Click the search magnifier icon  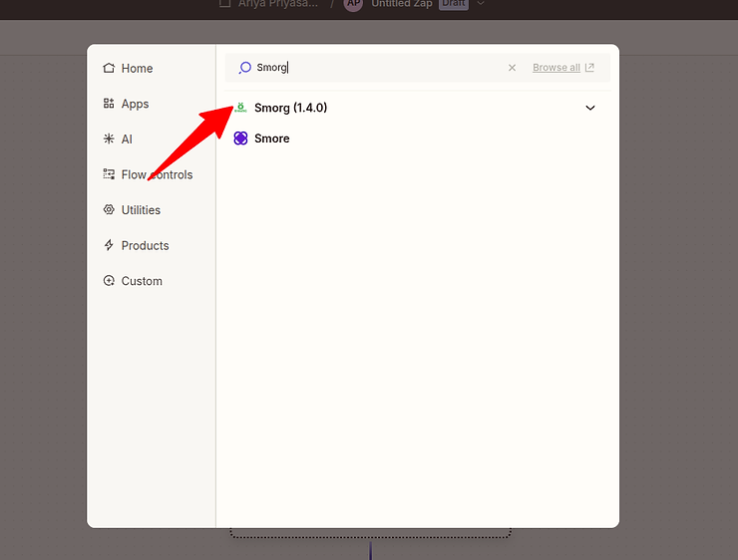244,68
